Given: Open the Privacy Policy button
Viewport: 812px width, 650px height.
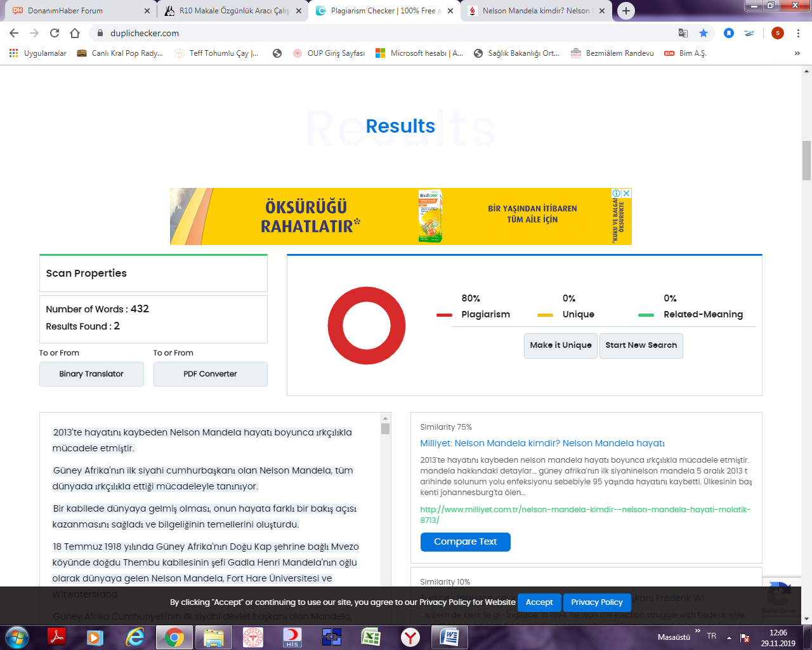Looking at the screenshot, I should pyautogui.click(x=597, y=602).
